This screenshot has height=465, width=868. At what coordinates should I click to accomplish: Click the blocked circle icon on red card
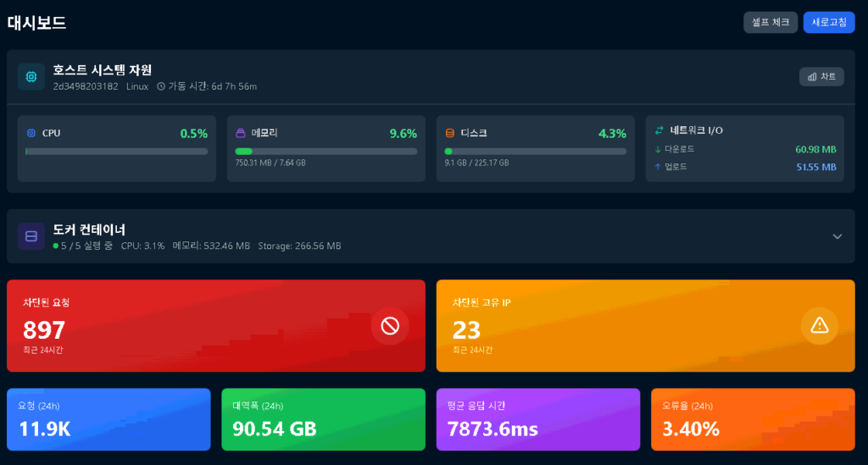tap(390, 325)
